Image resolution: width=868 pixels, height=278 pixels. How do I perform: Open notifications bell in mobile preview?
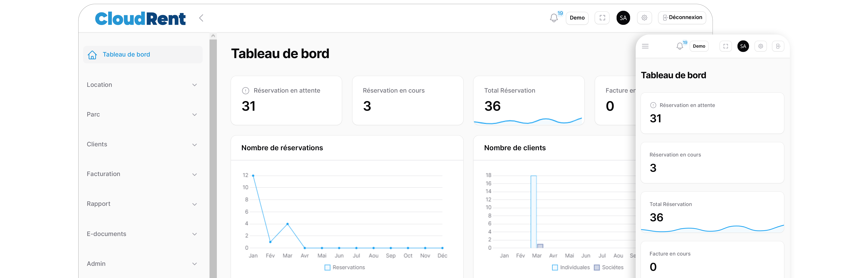click(x=680, y=46)
